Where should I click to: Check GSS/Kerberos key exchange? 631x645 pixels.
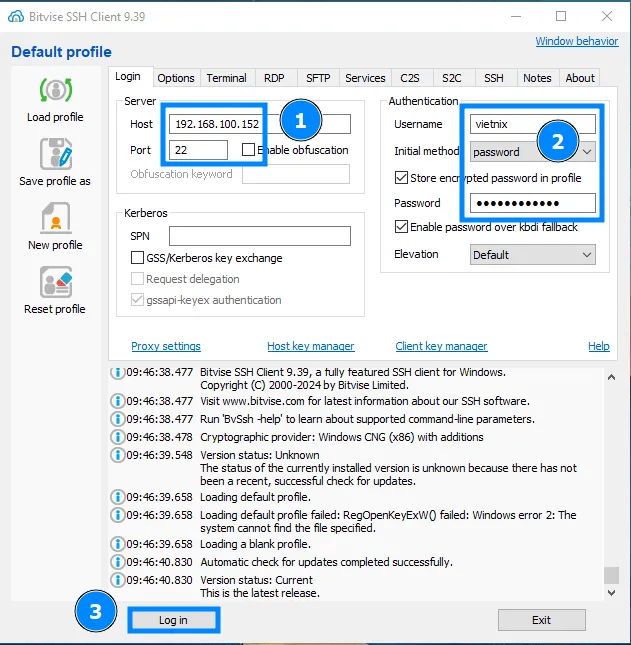click(137, 258)
